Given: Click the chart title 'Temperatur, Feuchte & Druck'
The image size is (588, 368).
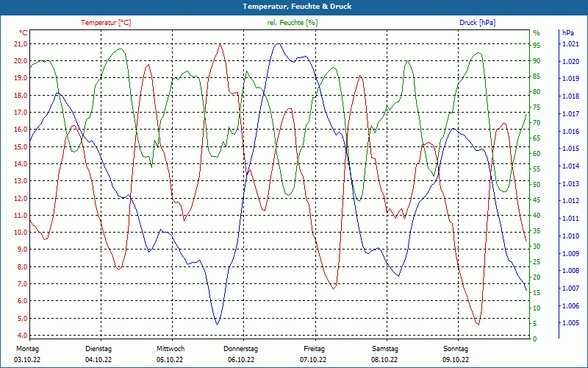Looking at the screenshot, I should pyautogui.click(x=297, y=7).
